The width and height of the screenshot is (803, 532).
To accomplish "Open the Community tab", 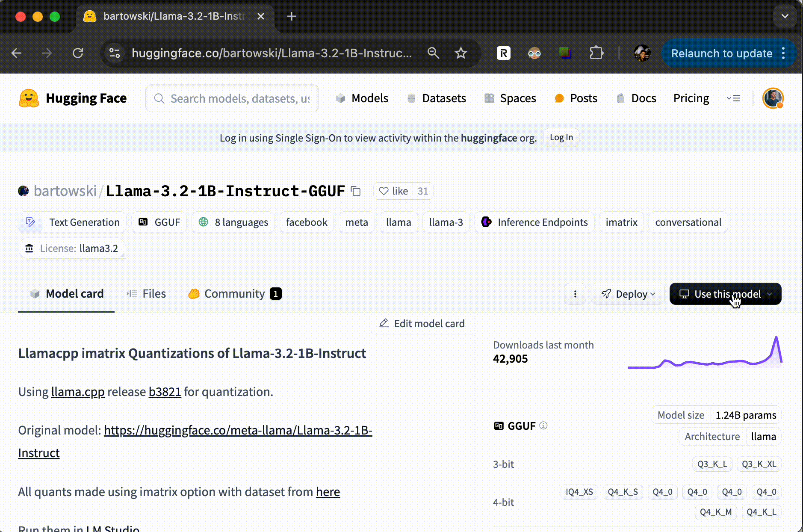I will (x=234, y=294).
